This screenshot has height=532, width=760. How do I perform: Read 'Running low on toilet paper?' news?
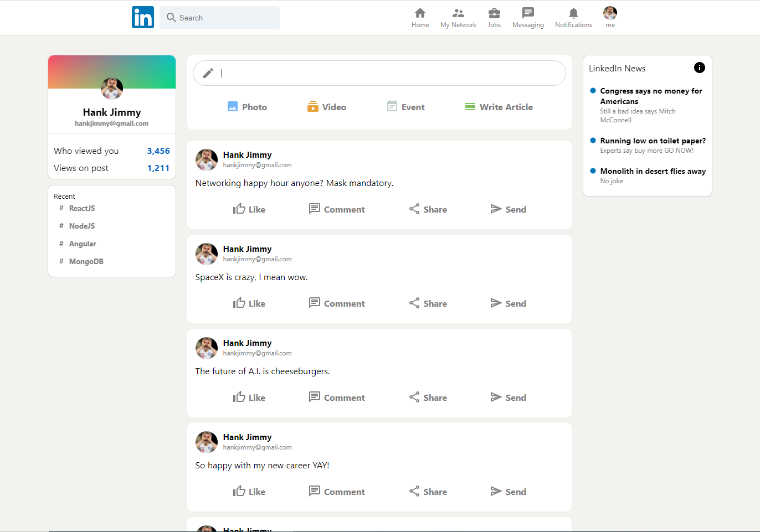click(x=648, y=145)
